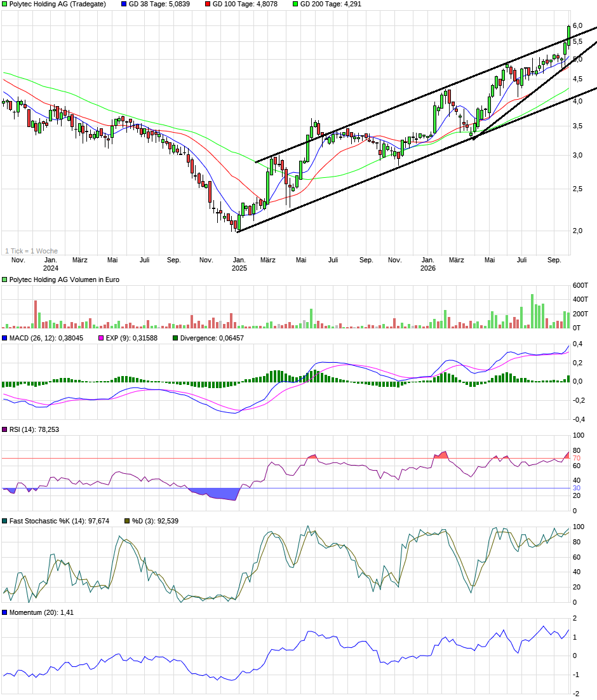Click the '5,5' price axis label
The image size is (597, 700).
577,41
